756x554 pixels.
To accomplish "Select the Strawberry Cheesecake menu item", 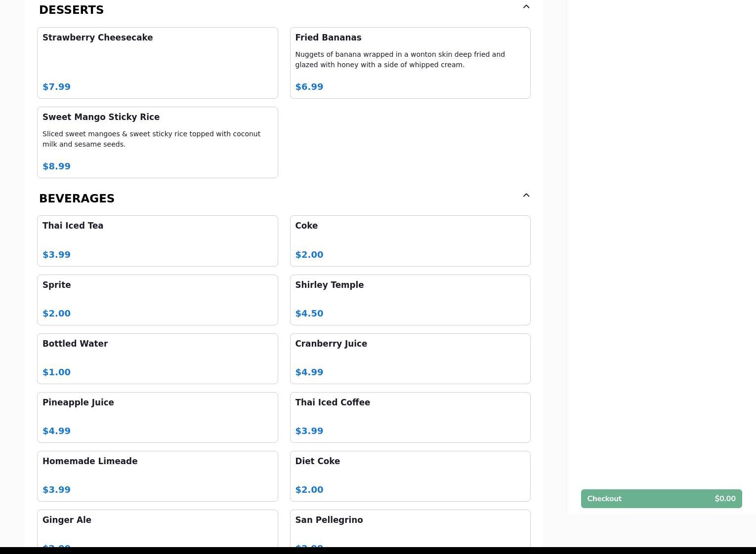I will point(158,63).
